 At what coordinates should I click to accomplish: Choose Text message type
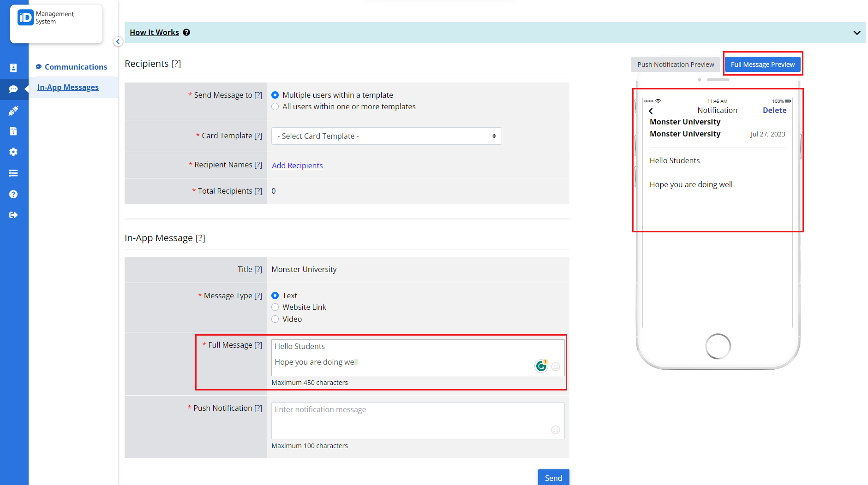pos(275,296)
